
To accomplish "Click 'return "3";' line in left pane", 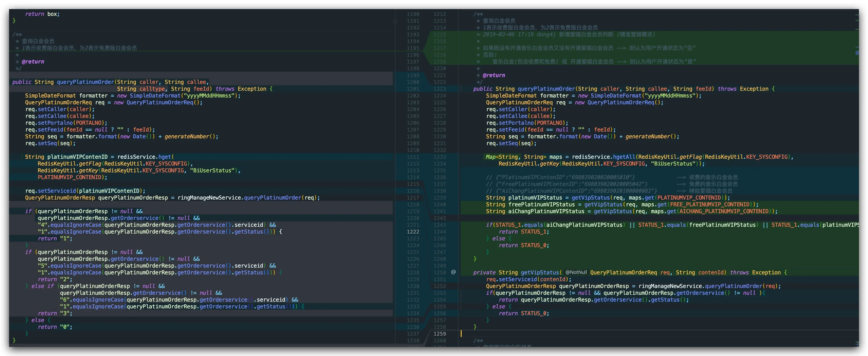I will pos(55,313).
